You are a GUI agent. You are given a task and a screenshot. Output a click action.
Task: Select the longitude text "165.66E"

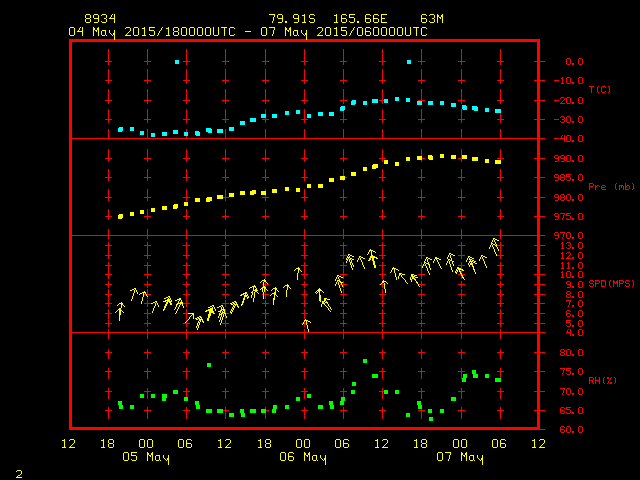coord(360,19)
